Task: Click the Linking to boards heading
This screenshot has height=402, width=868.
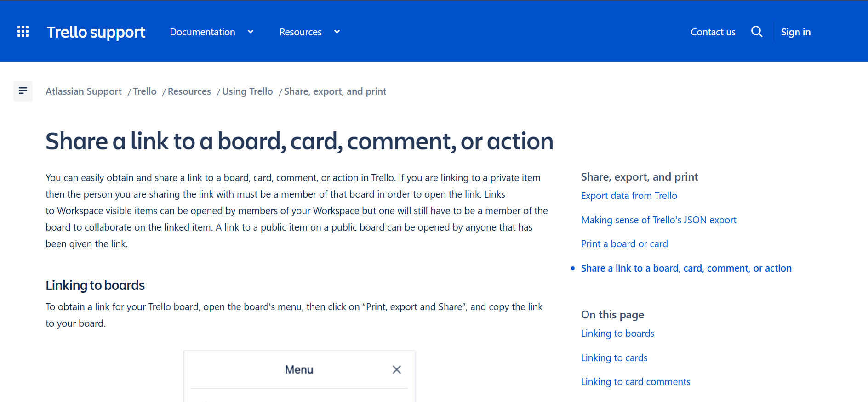Action: pyautogui.click(x=95, y=285)
